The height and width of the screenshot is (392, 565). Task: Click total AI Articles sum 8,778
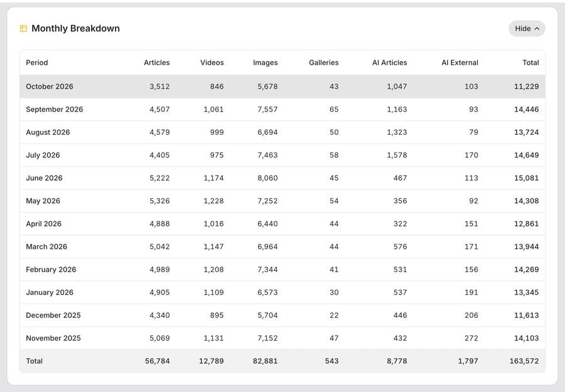397,361
